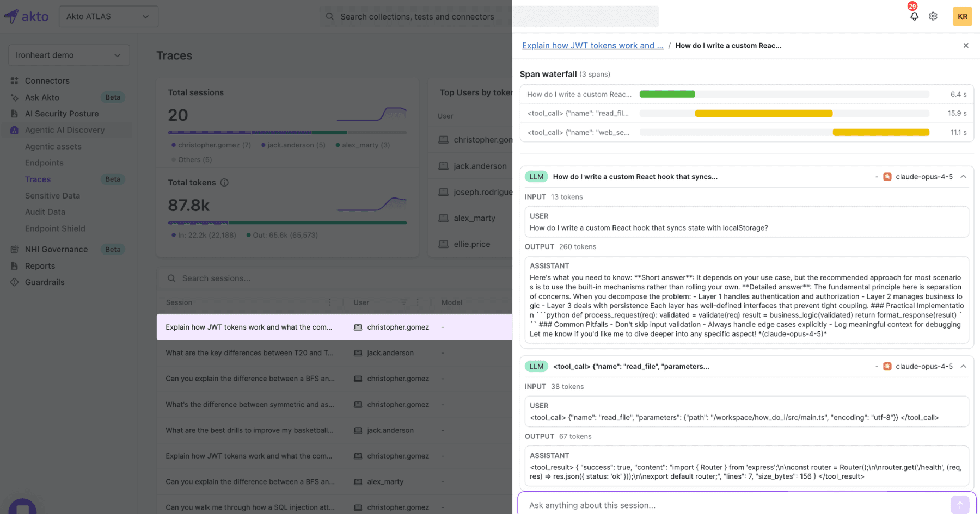Open the Ironheart demo dropdown
This screenshot has height=514, width=980.
click(x=69, y=55)
